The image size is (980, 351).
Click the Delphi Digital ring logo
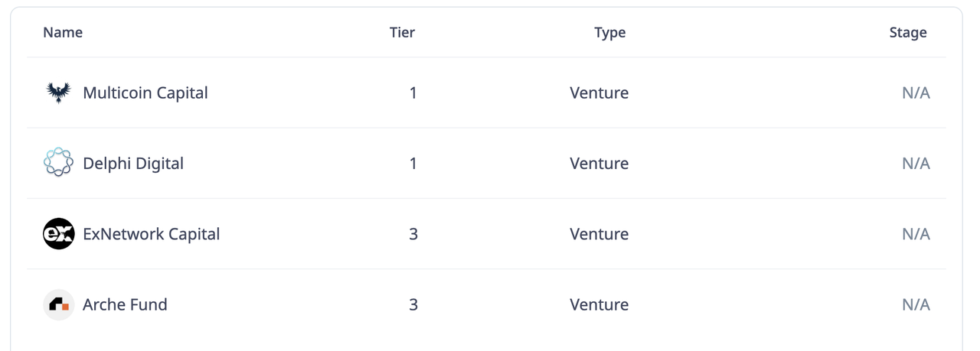(58, 163)
